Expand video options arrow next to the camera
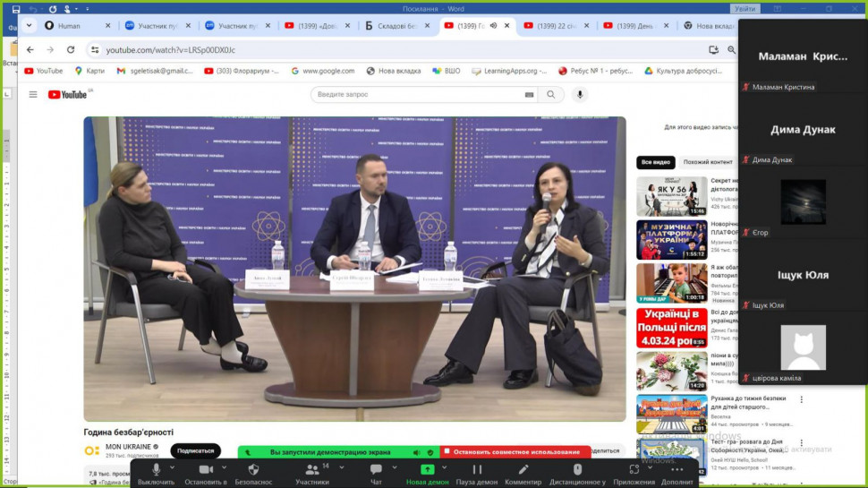The image size is (868, 488). (225, 468)
